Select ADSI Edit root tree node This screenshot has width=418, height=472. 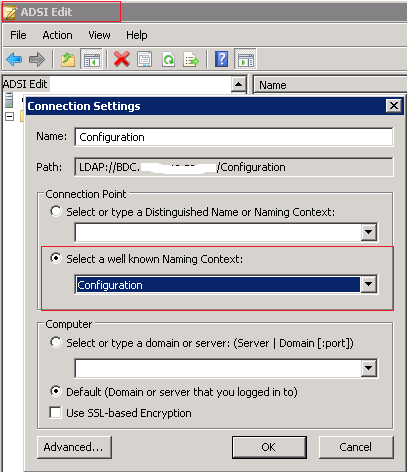click(x=25, y=84)
